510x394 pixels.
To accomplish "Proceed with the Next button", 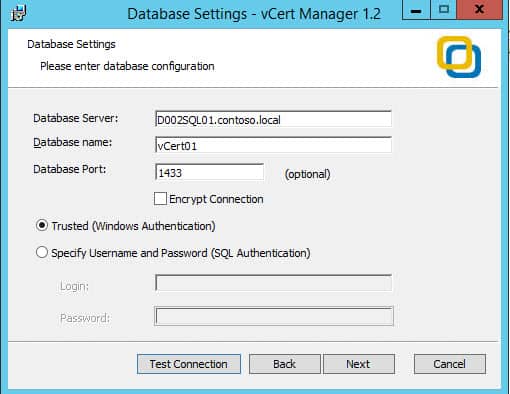I will 359,364.
